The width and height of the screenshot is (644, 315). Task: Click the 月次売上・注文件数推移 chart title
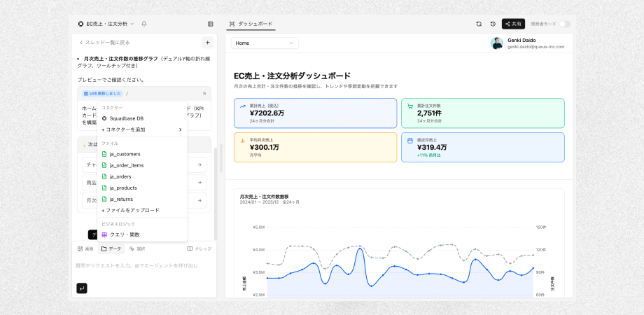pyautogui.click(x=264, y=196)
